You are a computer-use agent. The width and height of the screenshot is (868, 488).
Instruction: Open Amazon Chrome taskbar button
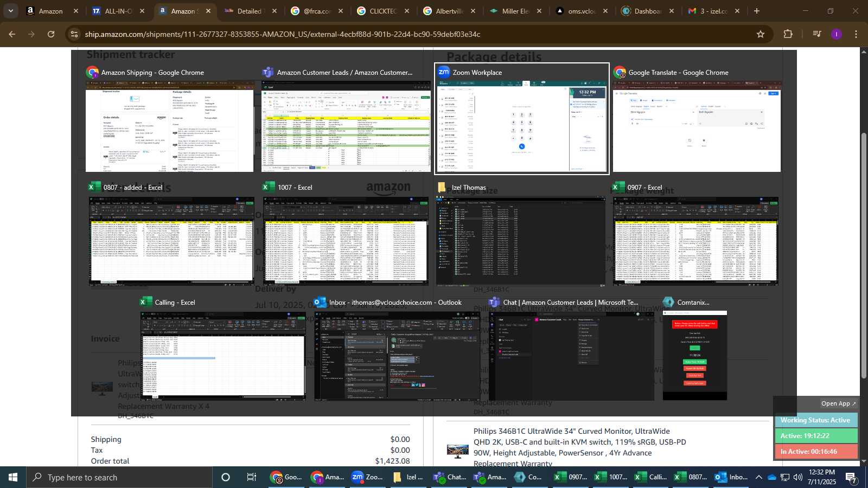point(327,477)
